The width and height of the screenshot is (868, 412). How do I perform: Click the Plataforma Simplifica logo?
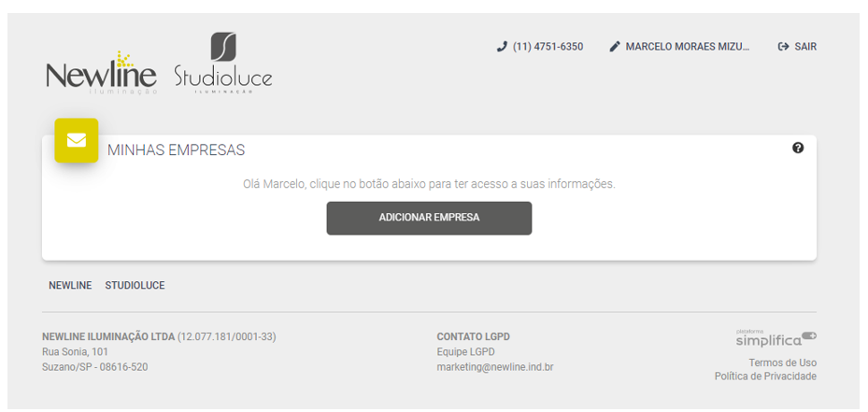coord(776,338)
